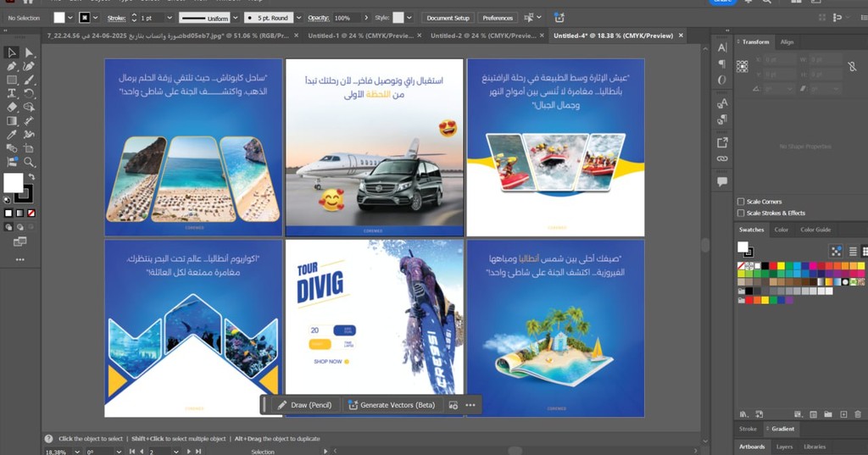This screenshot has height=455, width=868.
Task: Enable Scale Strokes & Effects checkbox
Action: tap(741, 213)
